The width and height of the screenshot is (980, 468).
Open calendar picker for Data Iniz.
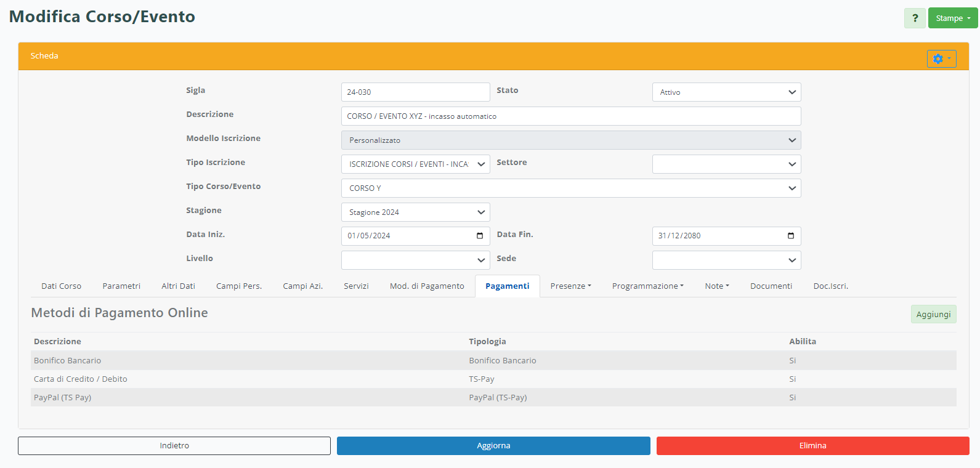(x=480, y=236)
